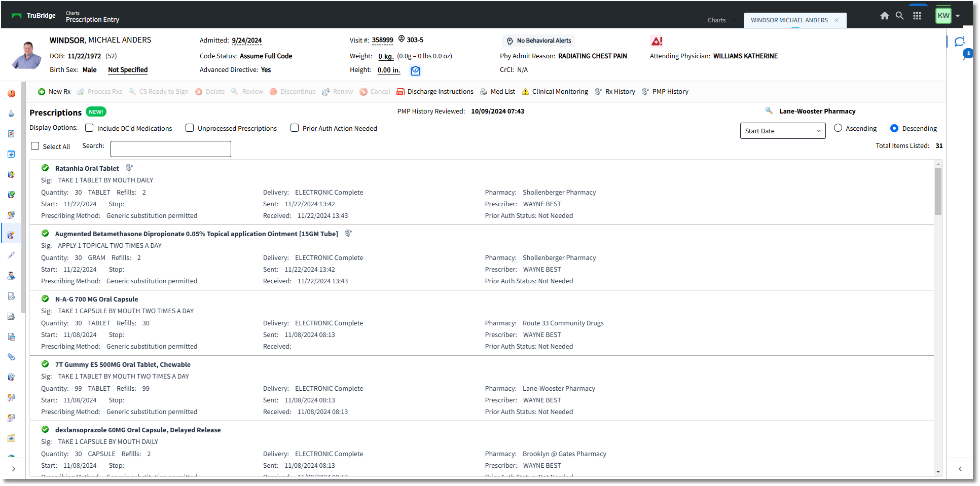Viewport: 980px width, 486px height.
Task: Toggle Prior Auth Action Needed checkbox
Action: coord(295,128)
